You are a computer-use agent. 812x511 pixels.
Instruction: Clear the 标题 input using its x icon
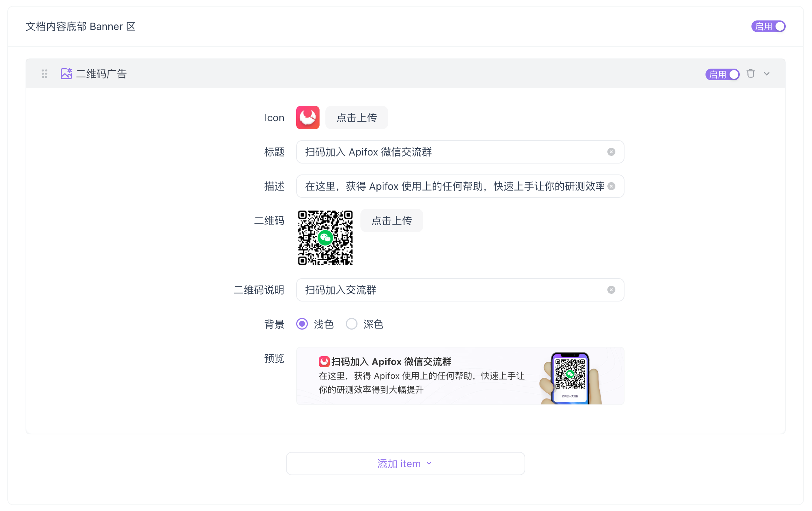[611, 152]
